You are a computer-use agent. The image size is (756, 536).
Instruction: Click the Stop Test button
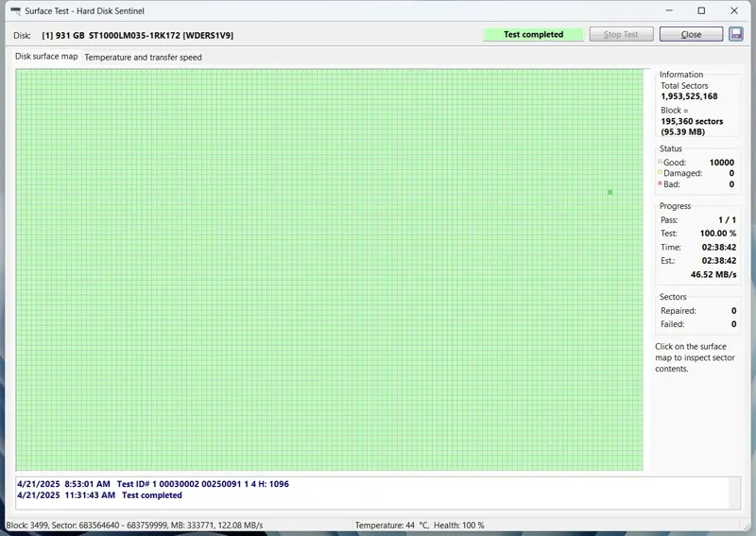point(620,34)
